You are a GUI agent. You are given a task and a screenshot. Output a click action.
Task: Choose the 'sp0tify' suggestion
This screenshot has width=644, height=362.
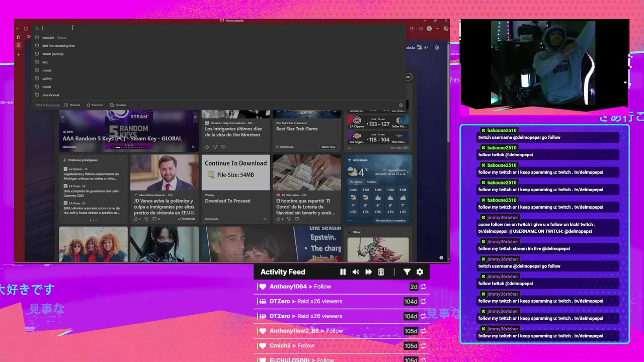tap(219, 78)
